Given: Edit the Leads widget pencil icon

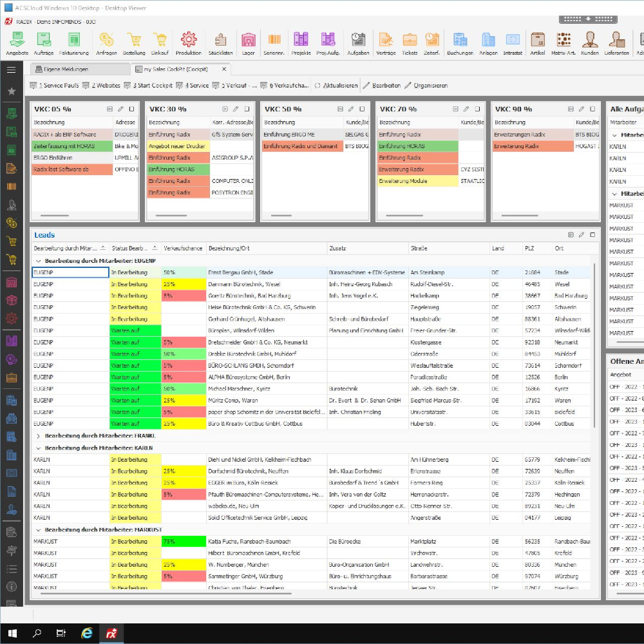Looking at the screenshot, I should click(581, 235).
